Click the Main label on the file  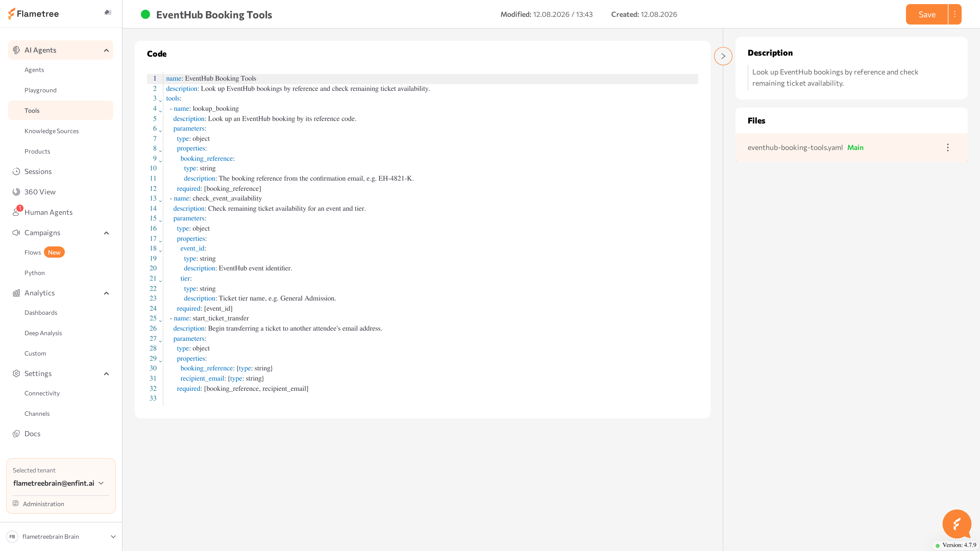coord(855,147)
